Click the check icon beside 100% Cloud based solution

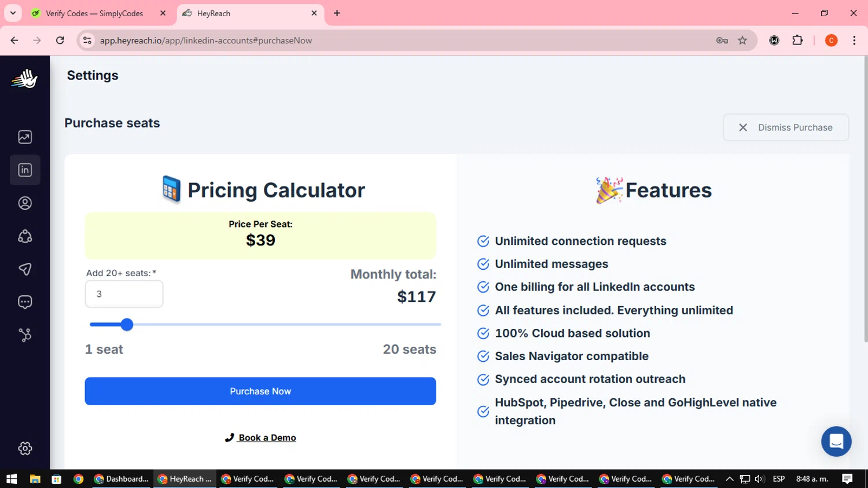483,333
